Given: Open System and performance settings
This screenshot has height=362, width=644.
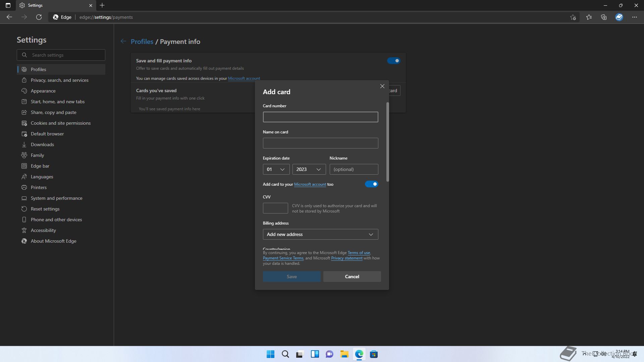Looking at the screenshot, I should 61,198.
